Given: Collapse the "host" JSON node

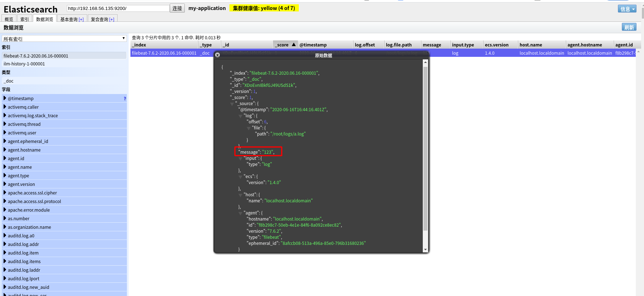Looking at the screenshot, I should click(x=241, y=195).
